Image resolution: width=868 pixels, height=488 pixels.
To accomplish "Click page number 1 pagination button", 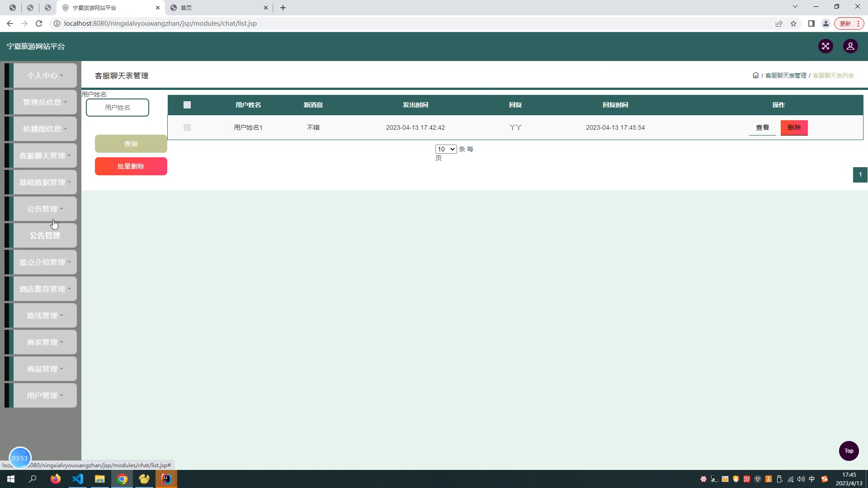I will tap(860, 175).
